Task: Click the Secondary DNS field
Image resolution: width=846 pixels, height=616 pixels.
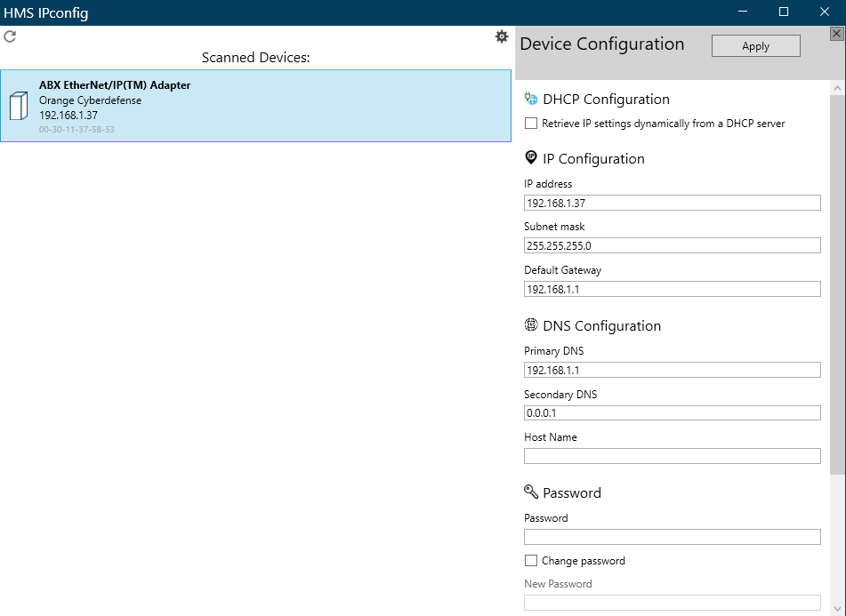Action: point(672,413)
